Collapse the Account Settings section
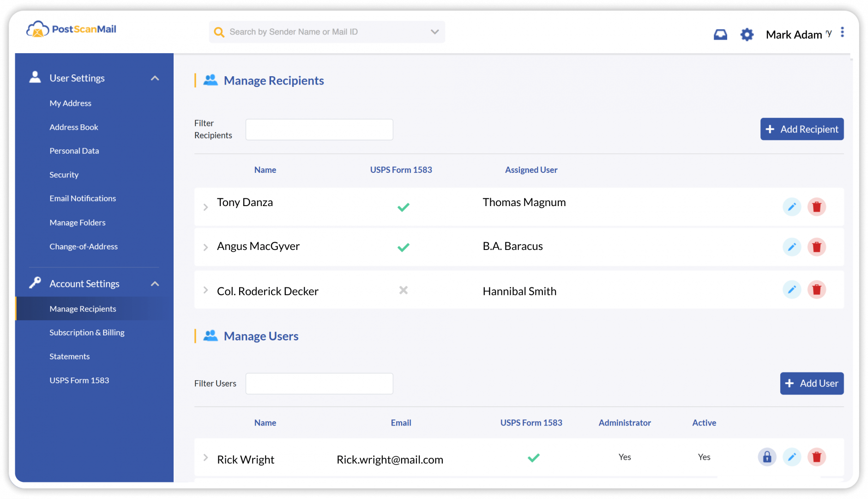 pos(155,284)
